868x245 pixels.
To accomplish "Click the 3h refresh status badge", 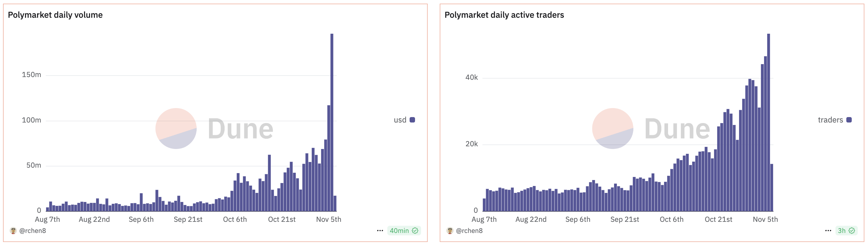I will point(842,231).
